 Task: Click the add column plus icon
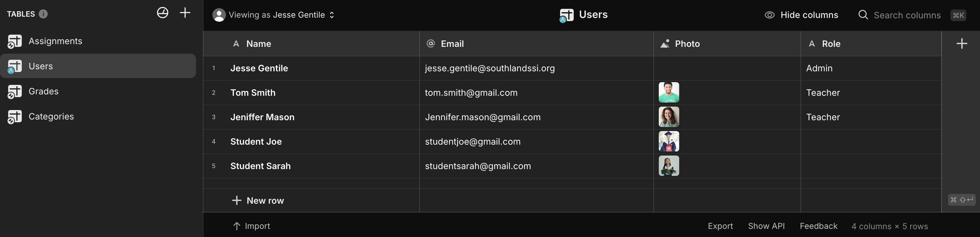point(961,44)
